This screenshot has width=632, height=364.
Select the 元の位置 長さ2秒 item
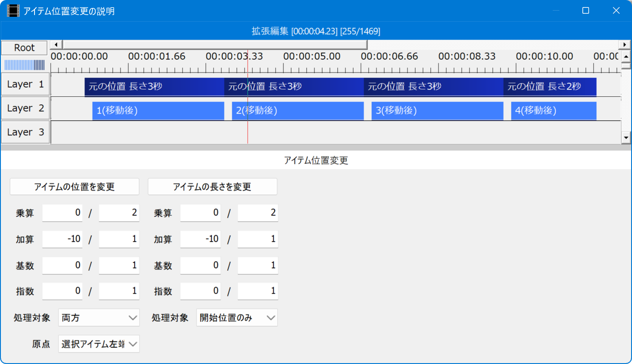tap(550, 87)
